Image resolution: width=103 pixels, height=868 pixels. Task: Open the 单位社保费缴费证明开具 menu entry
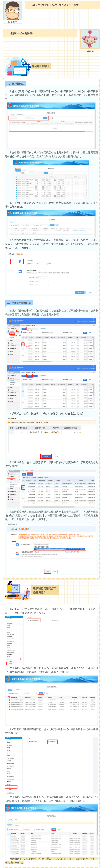click(34, 620)
